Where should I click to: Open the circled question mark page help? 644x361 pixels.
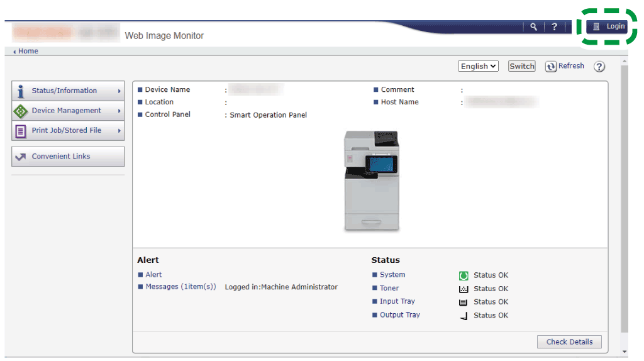pos(599,67)
